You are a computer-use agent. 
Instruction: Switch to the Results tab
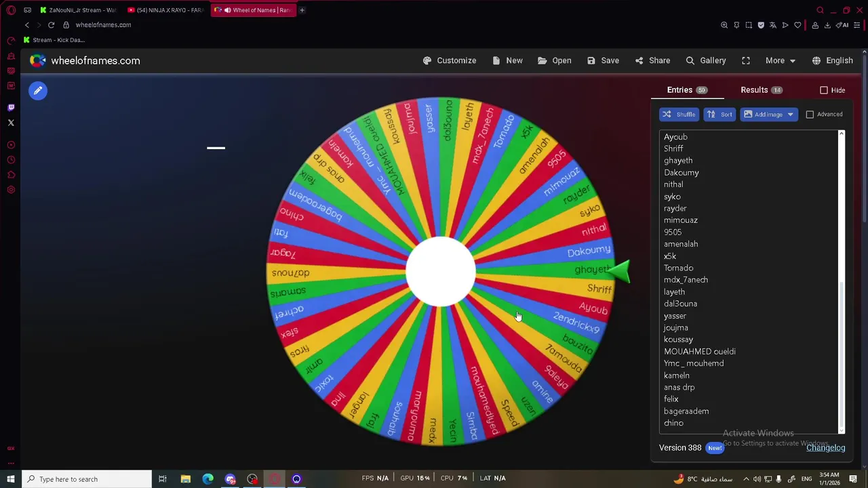click(762, 90)
